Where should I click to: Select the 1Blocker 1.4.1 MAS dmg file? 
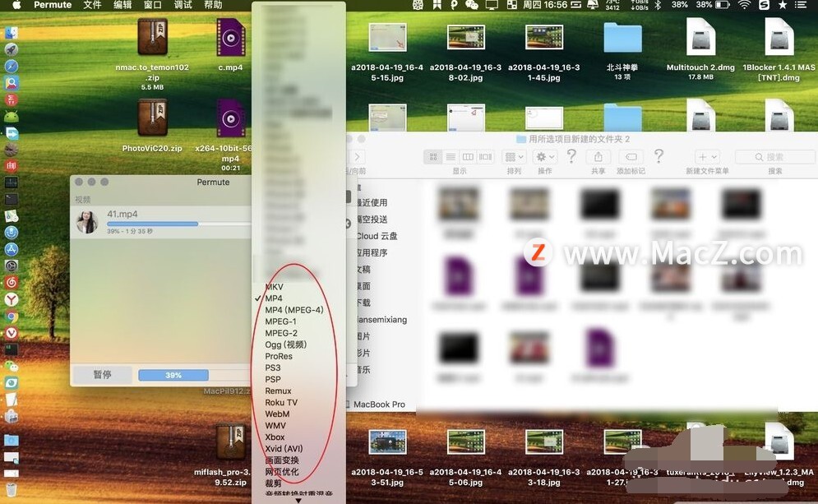[x=779, y=37]
